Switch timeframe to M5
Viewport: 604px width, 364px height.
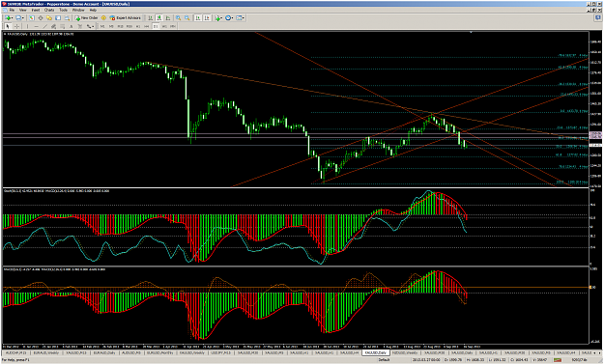(x=111, y=26)
